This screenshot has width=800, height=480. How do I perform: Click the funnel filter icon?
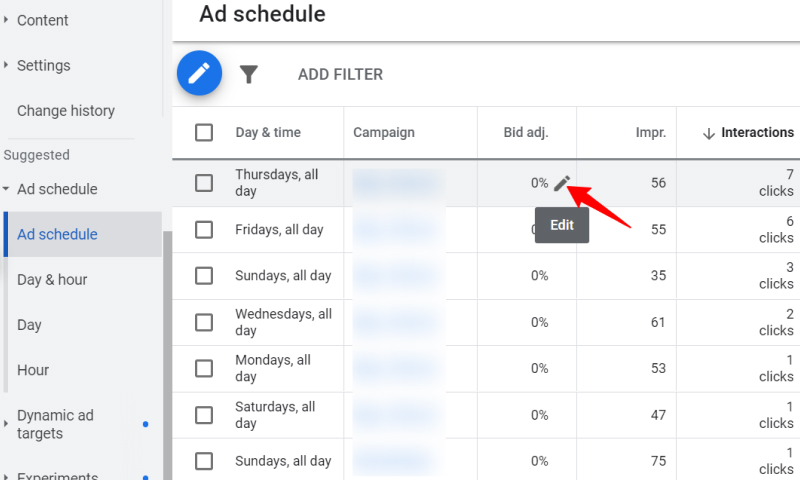249,74
